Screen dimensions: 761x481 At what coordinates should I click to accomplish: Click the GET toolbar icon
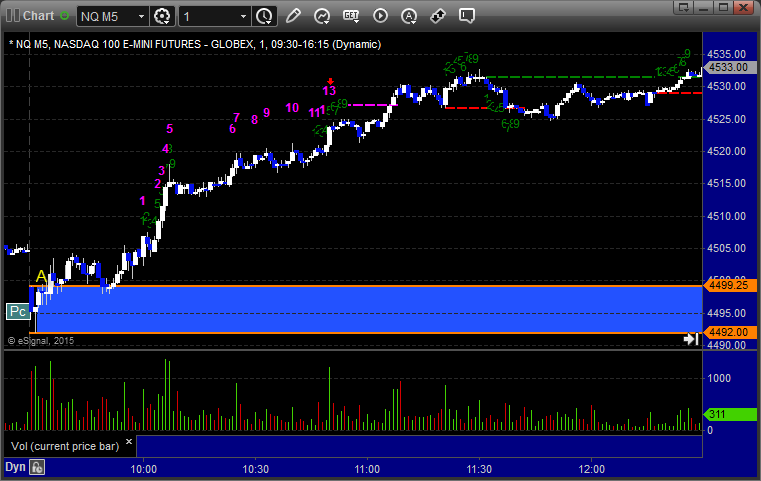(351, 16)
